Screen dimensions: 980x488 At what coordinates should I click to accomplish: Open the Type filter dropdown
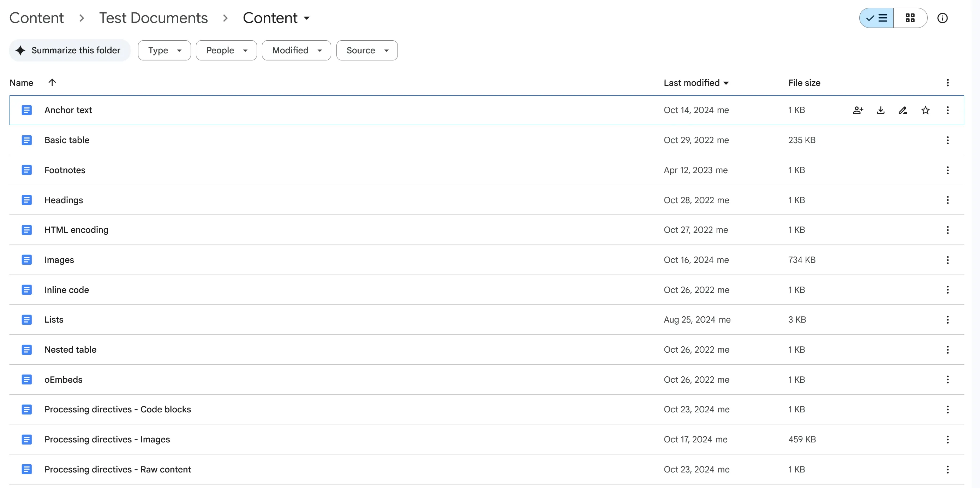pos(164,50)
